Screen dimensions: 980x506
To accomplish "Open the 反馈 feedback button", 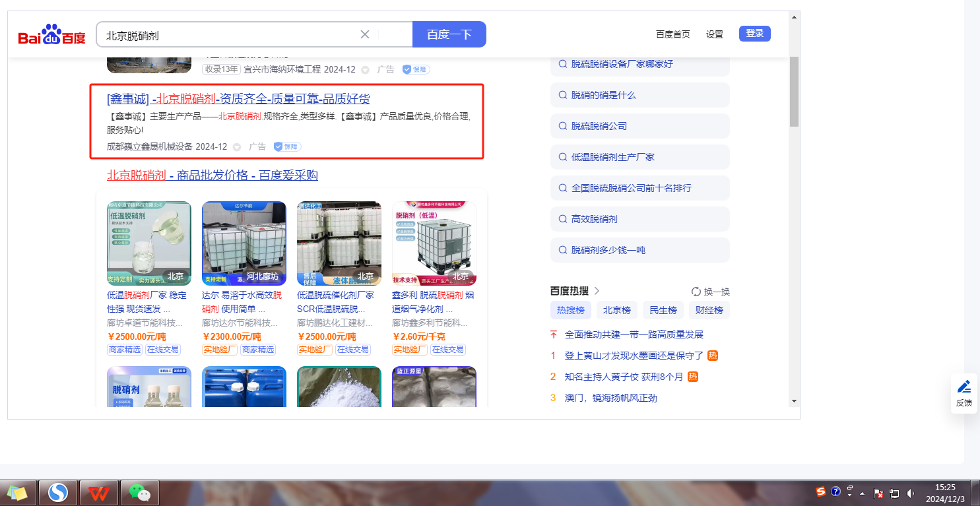I will point(964,394).
